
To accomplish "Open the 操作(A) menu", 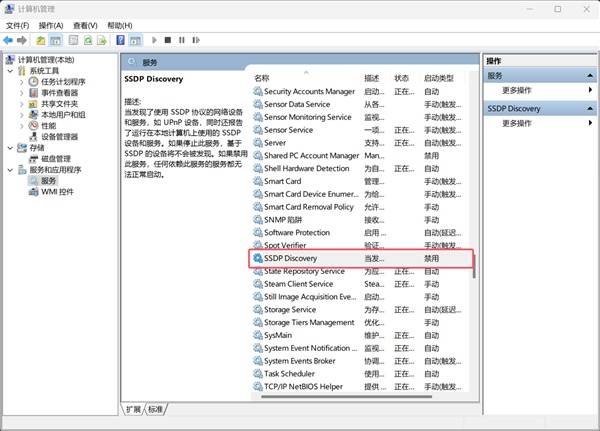I will pos(51,25).
